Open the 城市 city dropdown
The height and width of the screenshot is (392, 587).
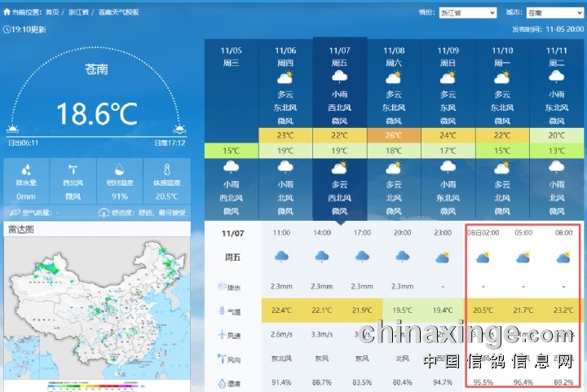pos(554,13)
